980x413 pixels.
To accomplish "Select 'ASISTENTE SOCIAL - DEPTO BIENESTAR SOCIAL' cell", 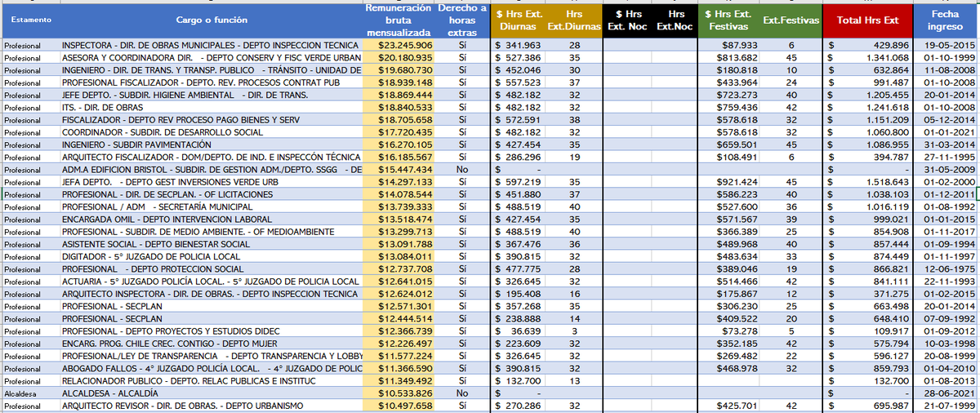I will (211, 244).
